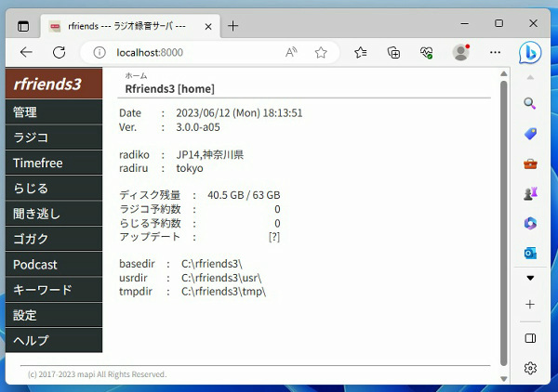Open らじる menu item
The width and height of the screenshot is (558, 392).
tap(54, 188)
